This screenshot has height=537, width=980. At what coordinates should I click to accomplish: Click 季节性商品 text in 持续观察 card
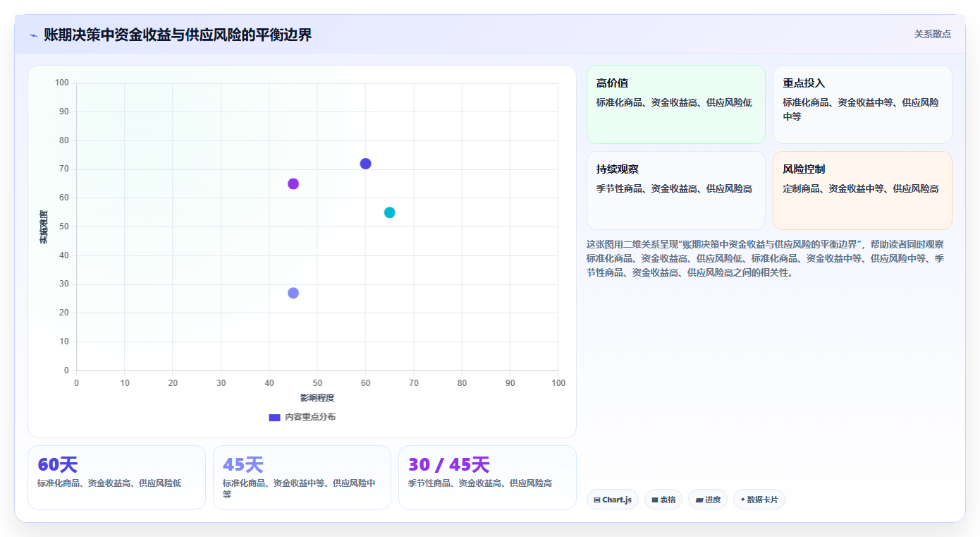pos(620,189)
